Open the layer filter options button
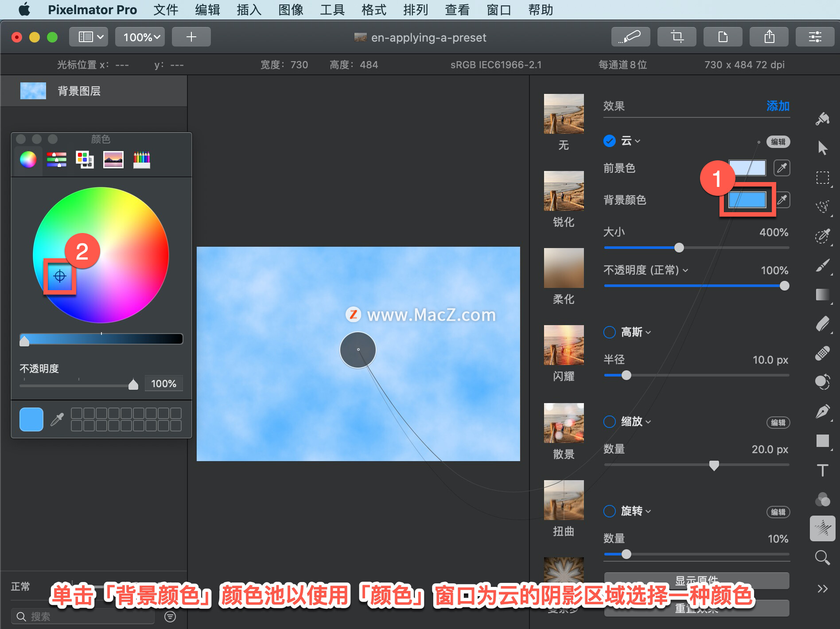The image size is (840, 629). [170, 617]
